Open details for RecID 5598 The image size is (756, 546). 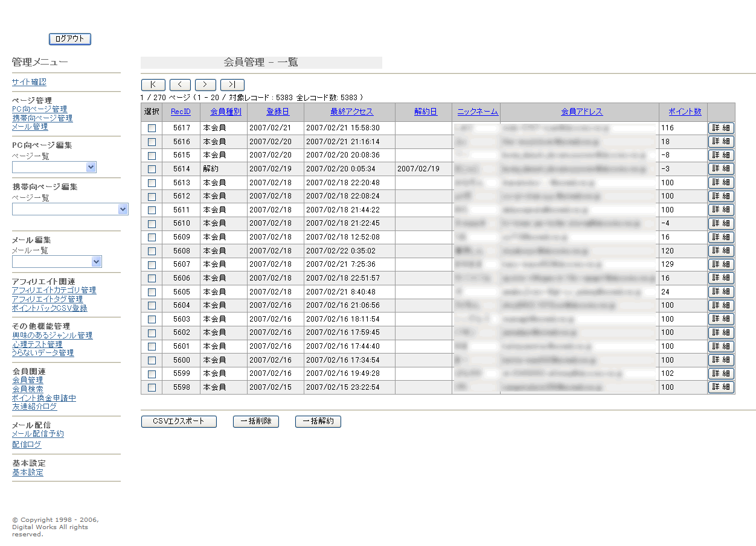pyautogui.click(x=721, y=387)
